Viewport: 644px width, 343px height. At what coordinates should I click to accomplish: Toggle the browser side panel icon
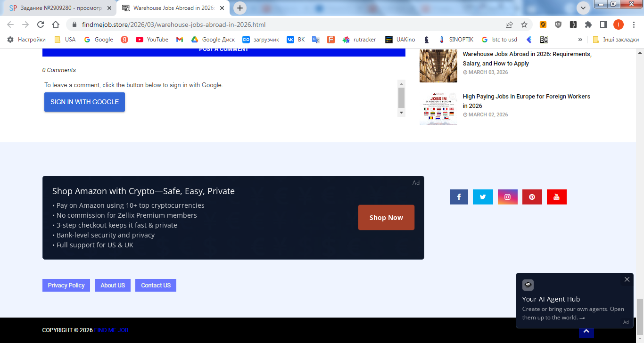pos(603,24)
